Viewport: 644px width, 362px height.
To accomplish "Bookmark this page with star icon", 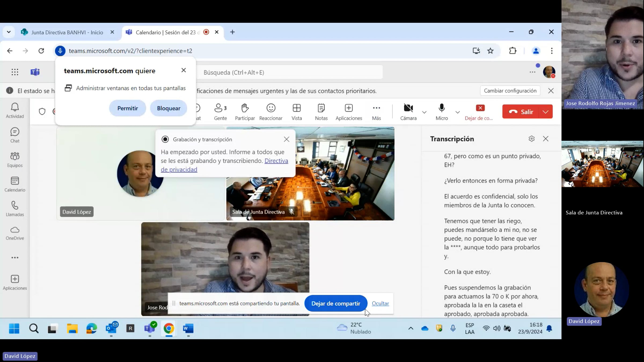I will coord(490,51).
